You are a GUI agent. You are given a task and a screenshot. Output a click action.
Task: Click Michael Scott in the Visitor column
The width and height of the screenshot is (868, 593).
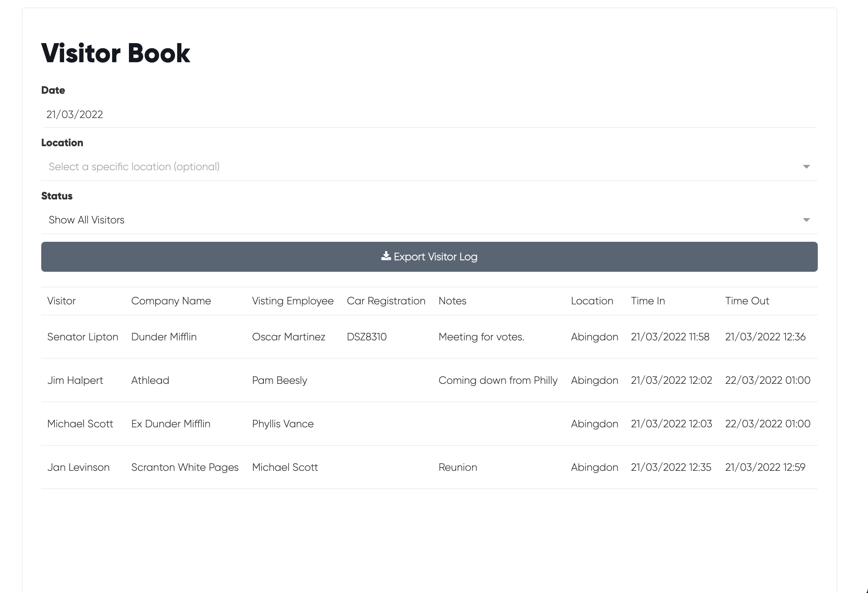click(x=80, y=424)
